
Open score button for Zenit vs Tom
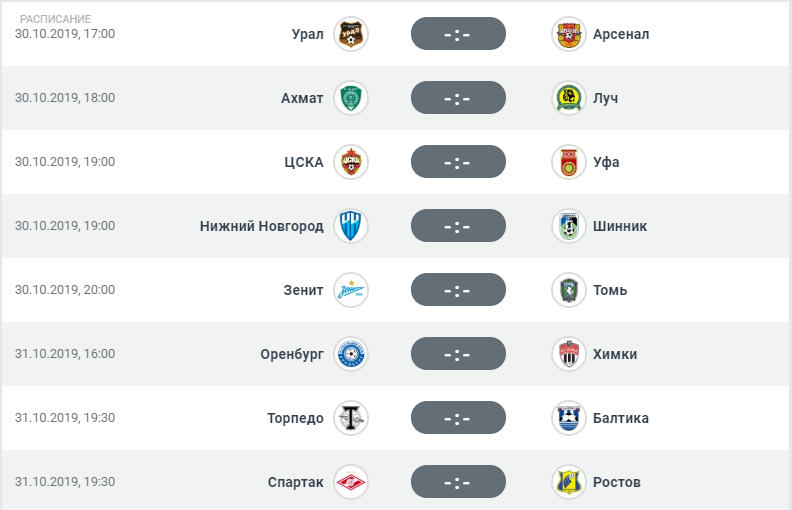click(x=458, y=290)
